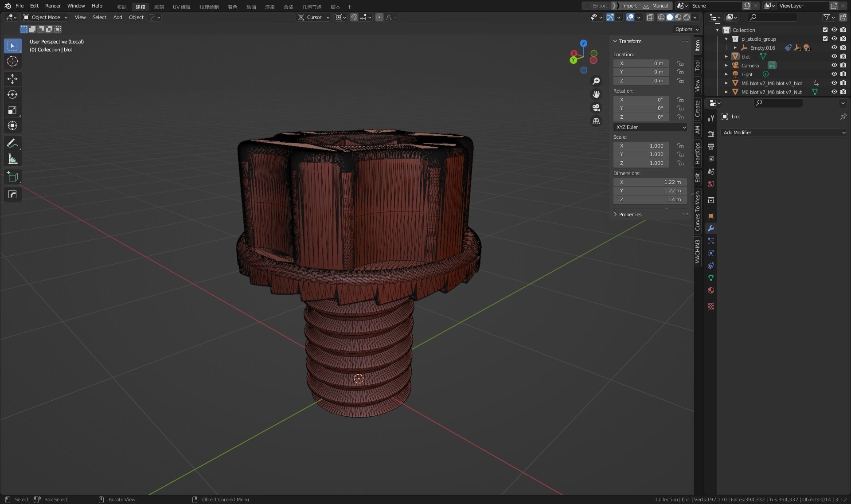The image size is (851, 504).
Task: Activate the Rotate tool
Action: point(12,94)
